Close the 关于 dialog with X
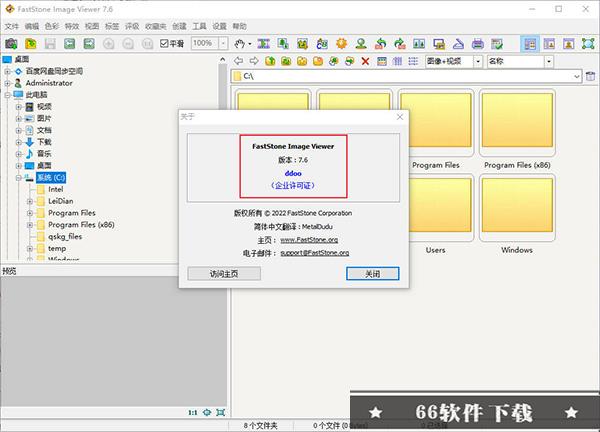The width and height of the screenshot is (600, 432). point(400,117)
